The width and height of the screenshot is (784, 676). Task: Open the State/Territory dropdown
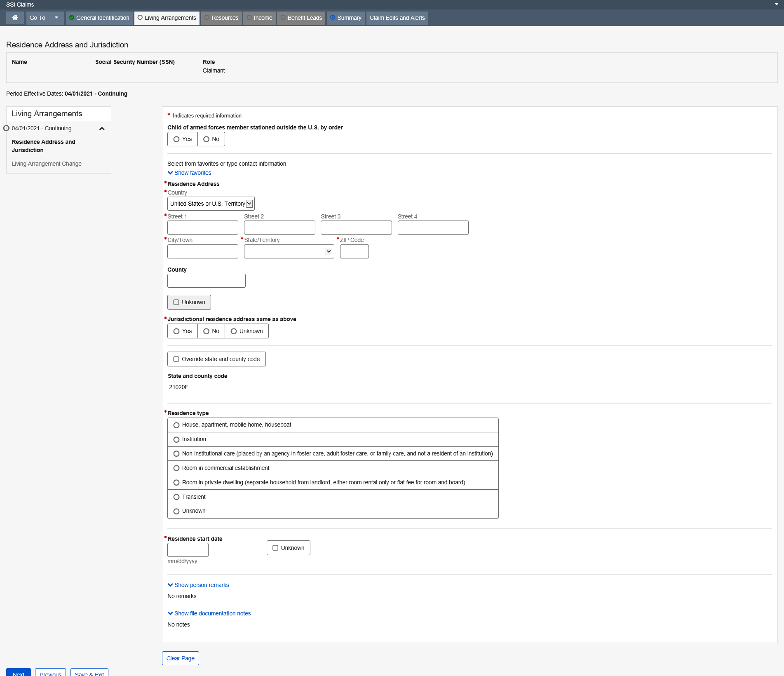click(x=289, y=251)
